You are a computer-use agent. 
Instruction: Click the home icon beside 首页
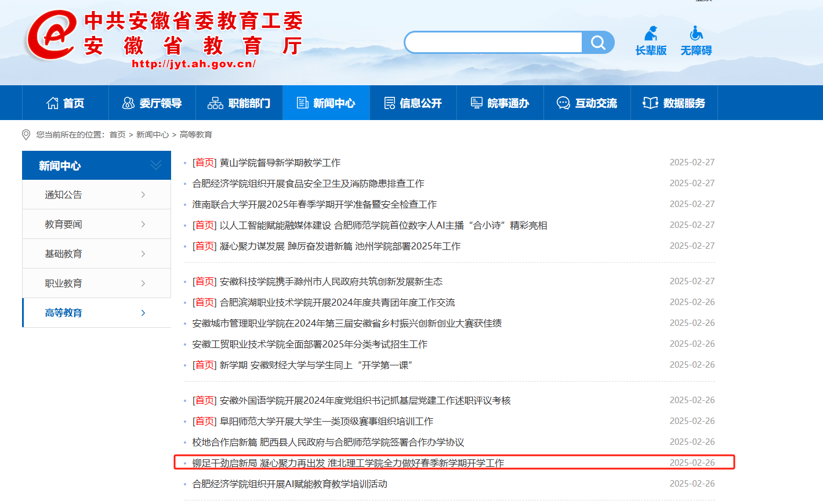coord(53,103)
